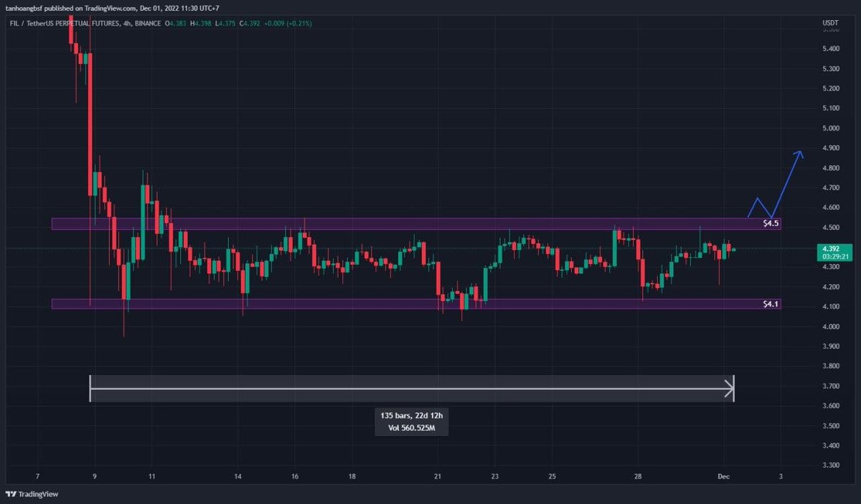Click the date label 9 on time axis
Screen dimensions: 861x504
point(95,476)
